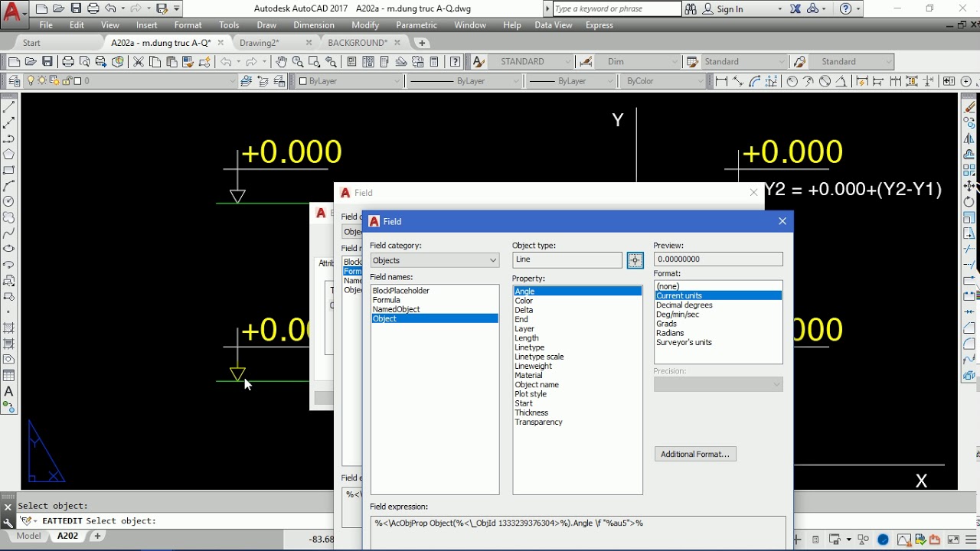This screenshot has width=980, height=551.
Task: Select Start in the Property list
Action: pyautogui.click(x=524, y=403)
